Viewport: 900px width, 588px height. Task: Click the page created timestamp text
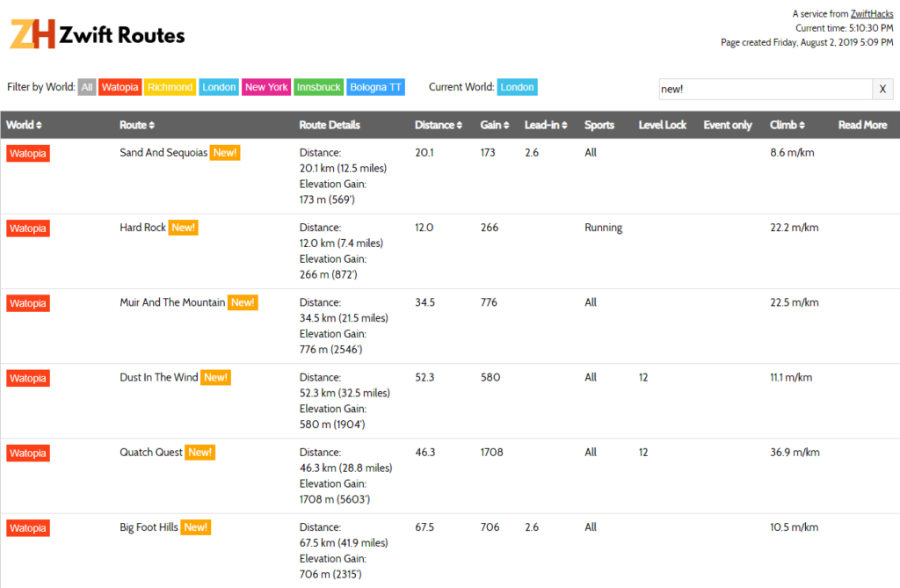[x=807, y=42]
